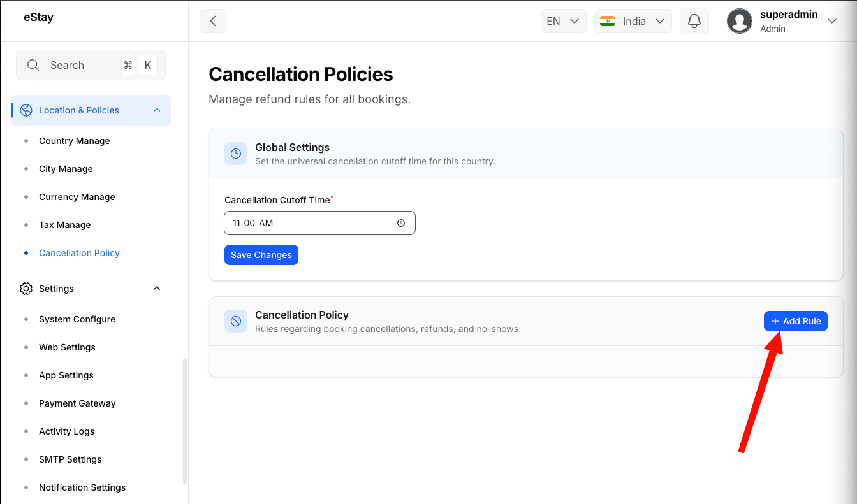The image size is (857, 504).
Task: Open City Manage page
Action: click(x=66, y=169)
